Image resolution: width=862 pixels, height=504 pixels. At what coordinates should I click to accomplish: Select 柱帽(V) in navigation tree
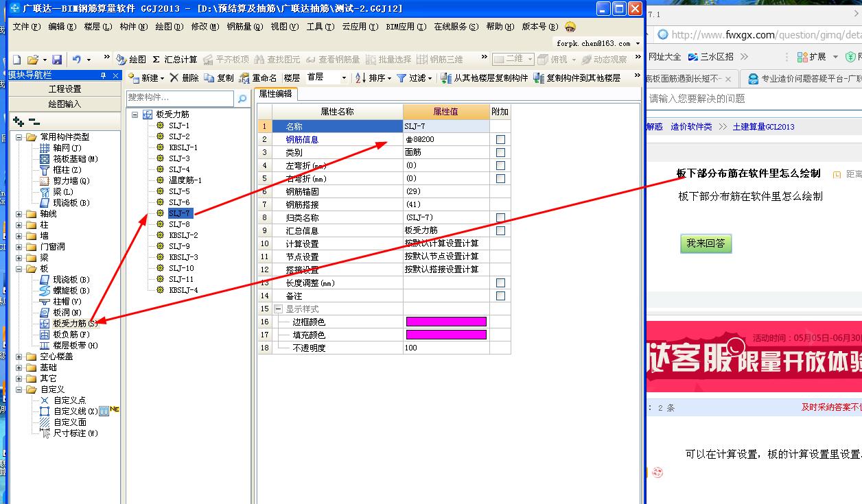67,302
